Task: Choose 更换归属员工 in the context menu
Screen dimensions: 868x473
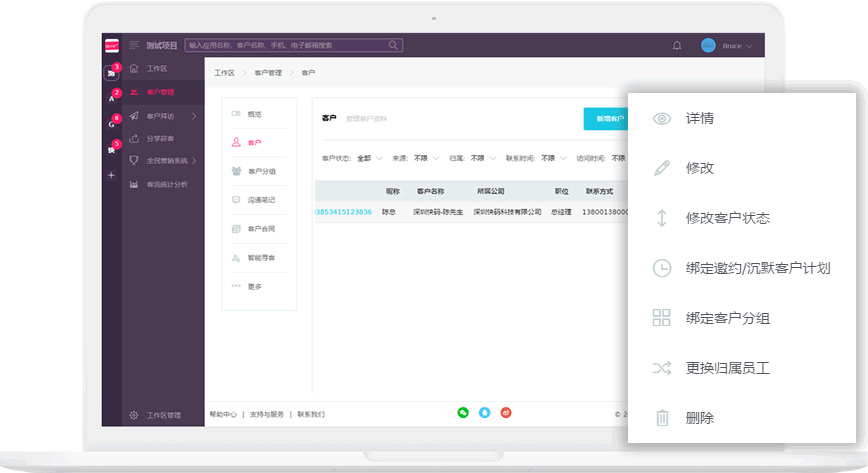Action: tap(727, 368)
